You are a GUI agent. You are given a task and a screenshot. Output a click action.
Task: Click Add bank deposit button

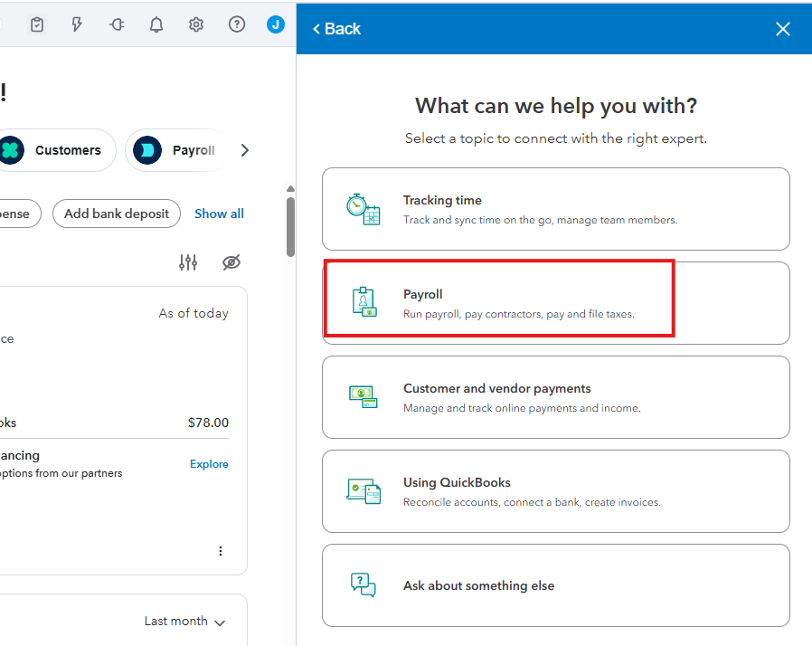(x=117, y=214)
